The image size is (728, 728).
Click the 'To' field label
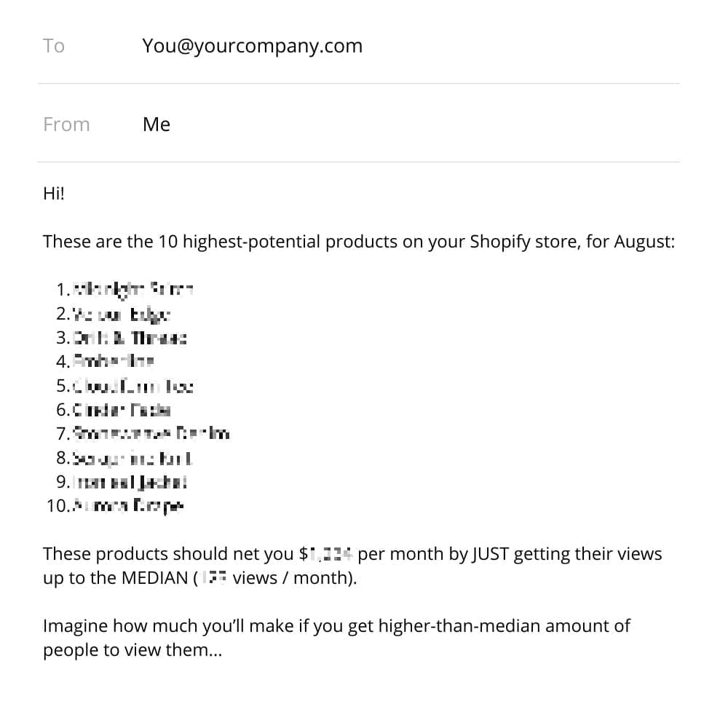tap(54, 46)
